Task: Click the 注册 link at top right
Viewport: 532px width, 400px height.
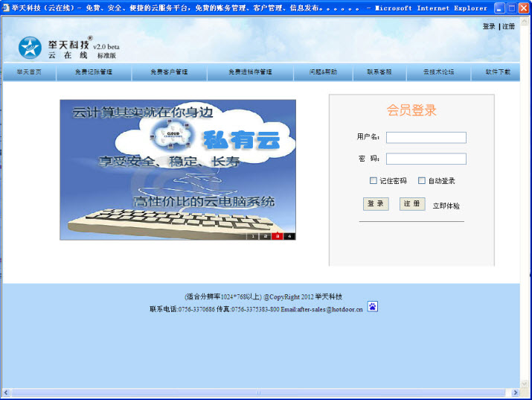Action: (x=509, y=27)
